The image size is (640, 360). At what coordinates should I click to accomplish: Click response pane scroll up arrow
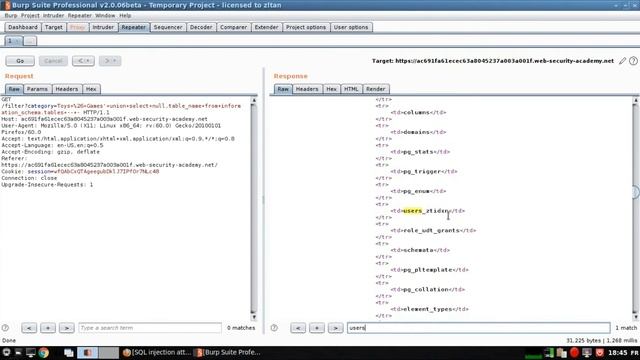coord(636,100)
